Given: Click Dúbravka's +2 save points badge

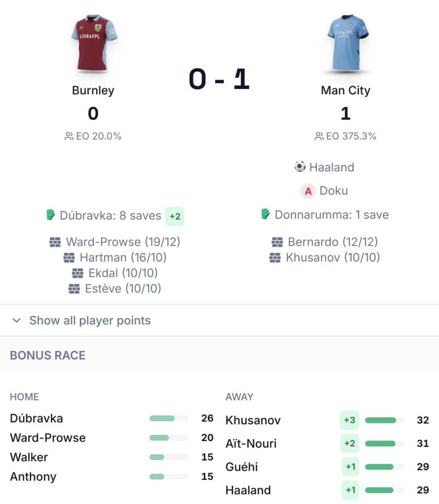Looking at the screenshot, I should 175,216.
